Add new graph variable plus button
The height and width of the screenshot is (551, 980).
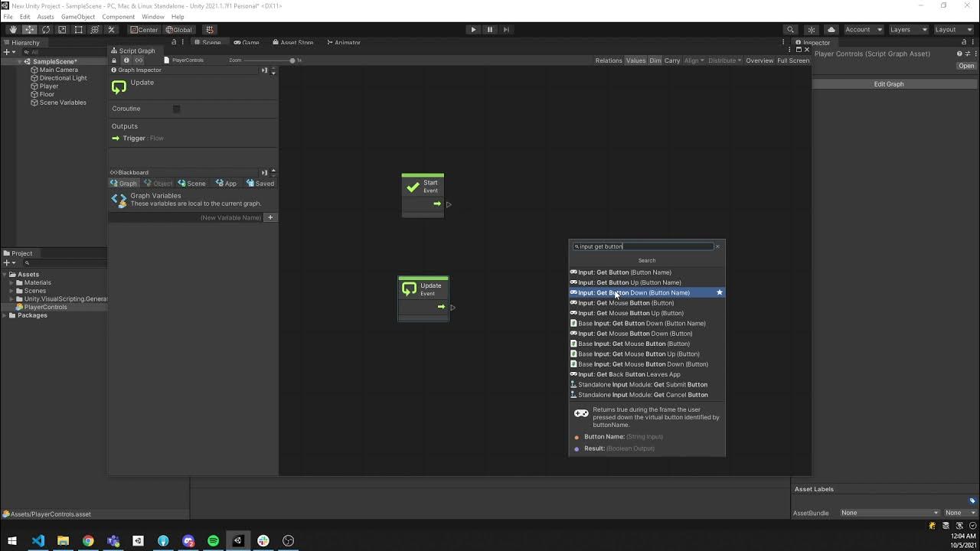tap(270, 217)
